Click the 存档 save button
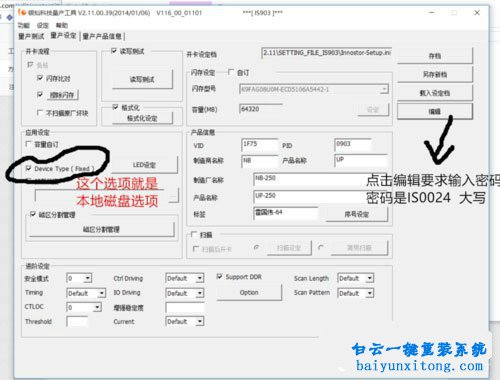 435,56
